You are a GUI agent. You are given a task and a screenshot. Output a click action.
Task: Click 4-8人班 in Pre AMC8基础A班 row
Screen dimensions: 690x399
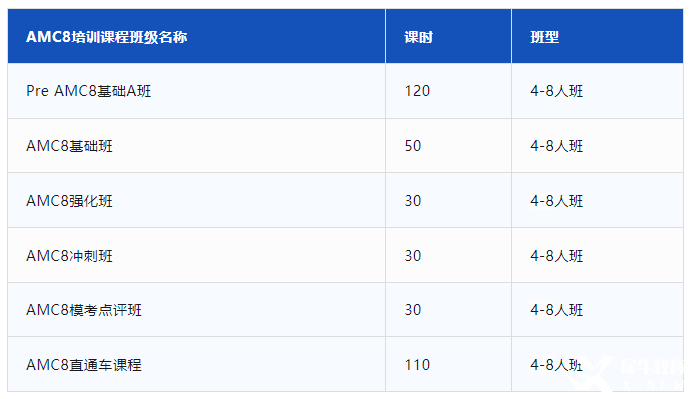click(x=557, y=91)
